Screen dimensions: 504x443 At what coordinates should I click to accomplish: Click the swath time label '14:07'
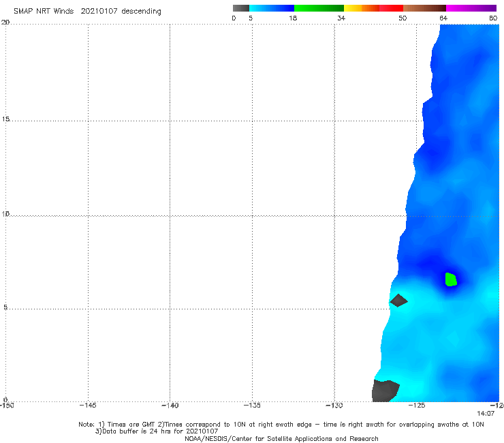(486, 414)
